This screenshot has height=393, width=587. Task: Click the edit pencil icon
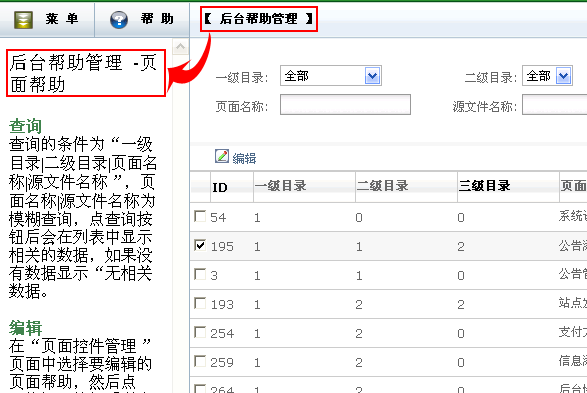tap(222, 156)
